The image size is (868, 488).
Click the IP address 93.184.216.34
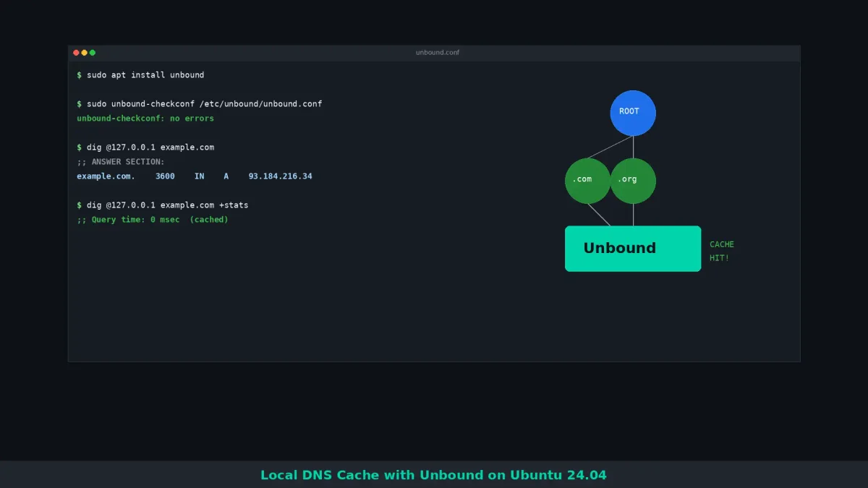click(x=281, y=176)
